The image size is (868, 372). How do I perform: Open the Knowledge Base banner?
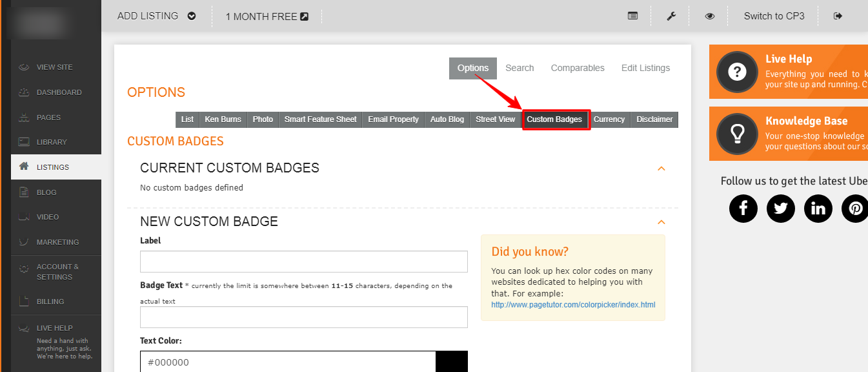tap(789, 134)
